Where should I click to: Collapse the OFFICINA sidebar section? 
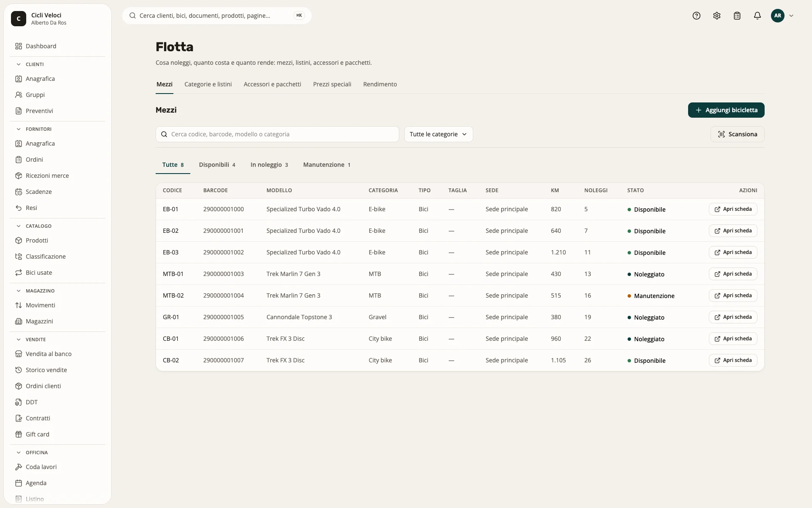pyautogui.click(x=19, y=453)
